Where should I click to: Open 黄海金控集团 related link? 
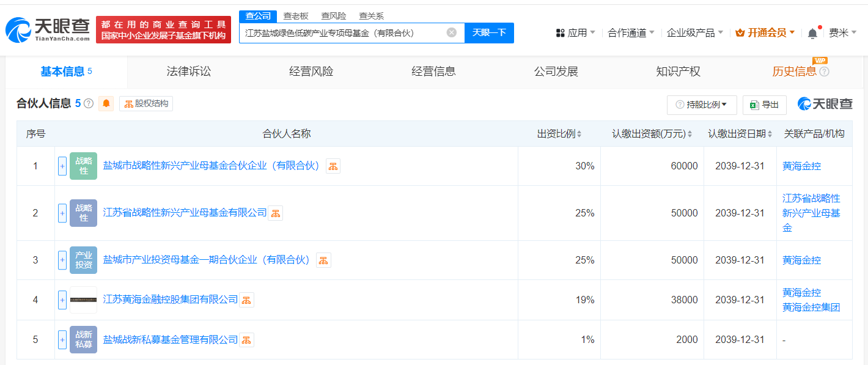pos(812,307)
